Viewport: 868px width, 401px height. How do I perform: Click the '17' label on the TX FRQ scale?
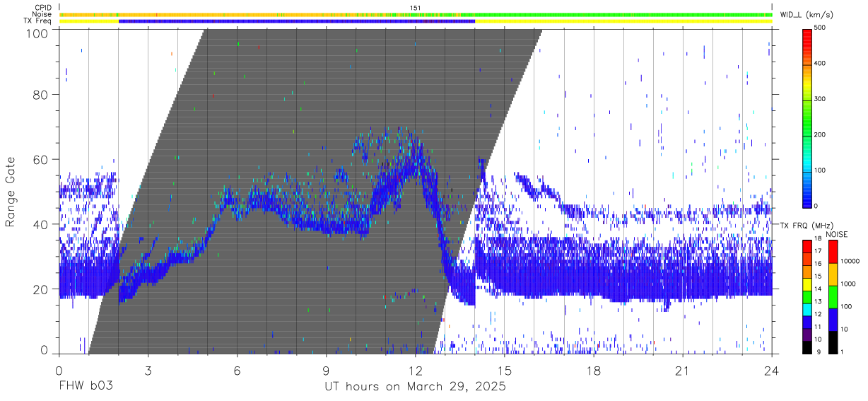click(x=818, y=251)
